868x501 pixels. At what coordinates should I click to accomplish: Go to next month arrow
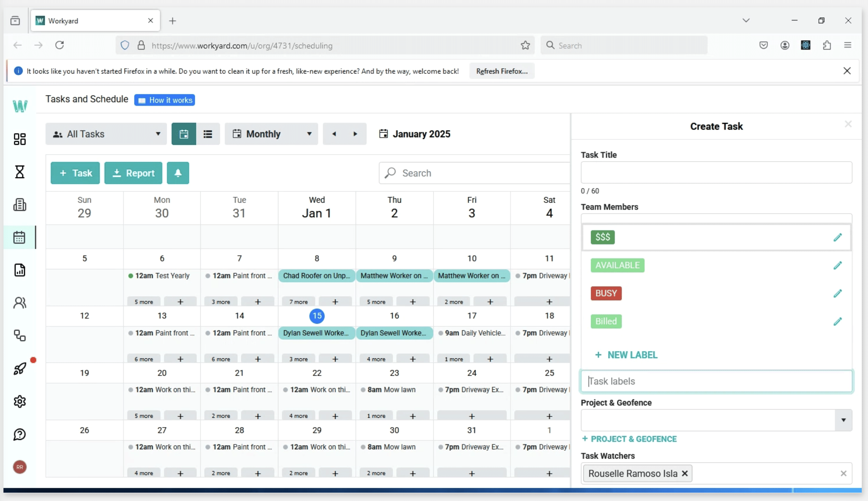(x=355, y=134)
